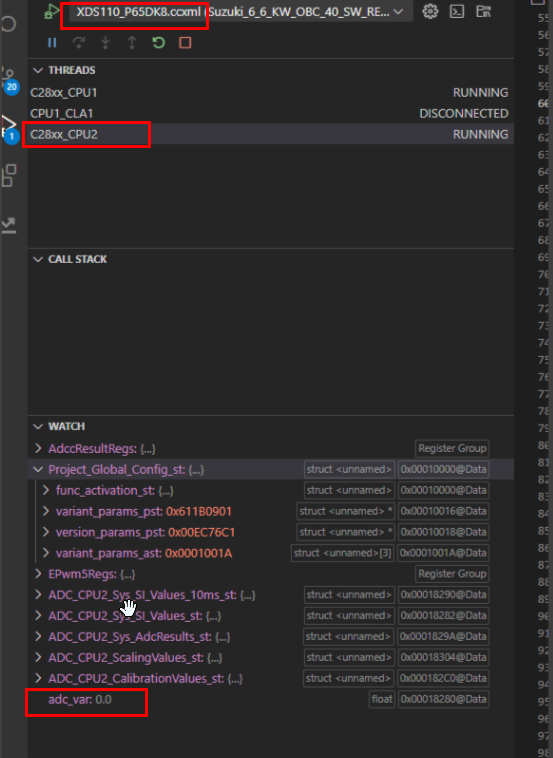This screenshot has width=553, height=758.
Task: Stop debugging with the red square
Action: click(x=185, y=43)
